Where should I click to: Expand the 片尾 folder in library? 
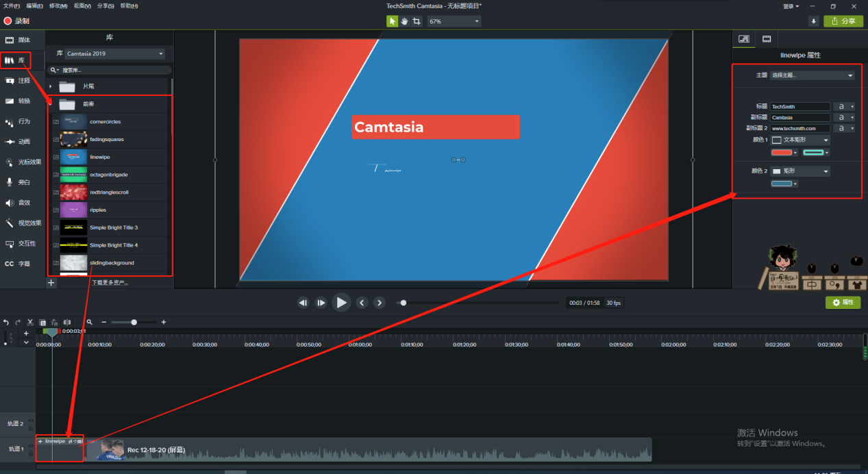coord(51,86)
